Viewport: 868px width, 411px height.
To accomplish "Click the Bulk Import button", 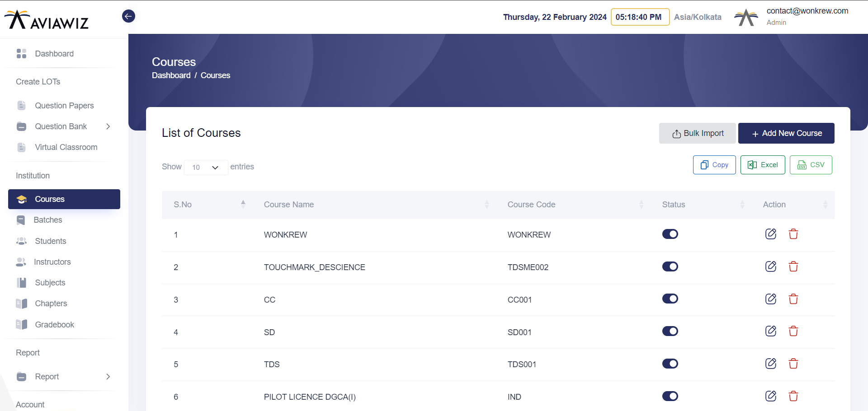I will click(x=698, y=133).
